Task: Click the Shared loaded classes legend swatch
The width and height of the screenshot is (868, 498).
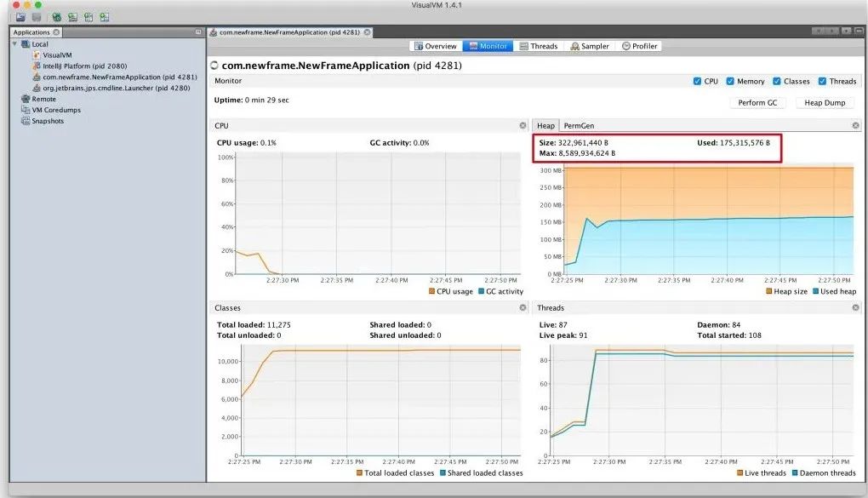Action: pyautogui.click(x=443, y=473)
